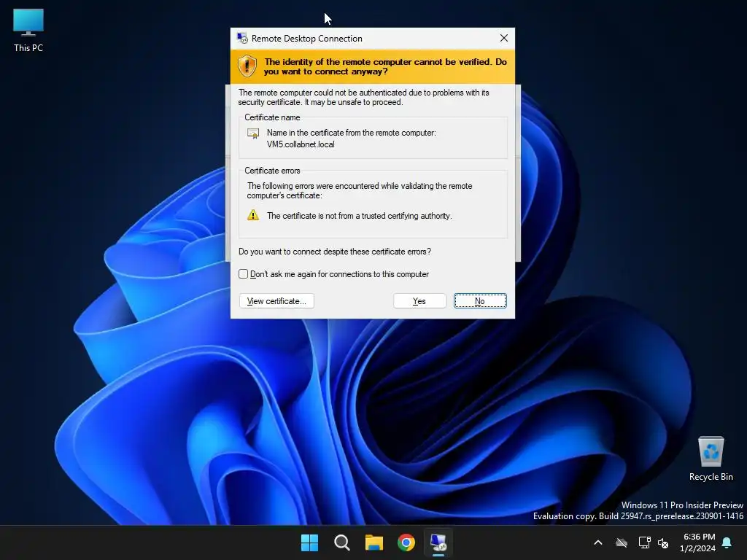Open View certificate... details

pyautogui.click(x=276, y=301)
